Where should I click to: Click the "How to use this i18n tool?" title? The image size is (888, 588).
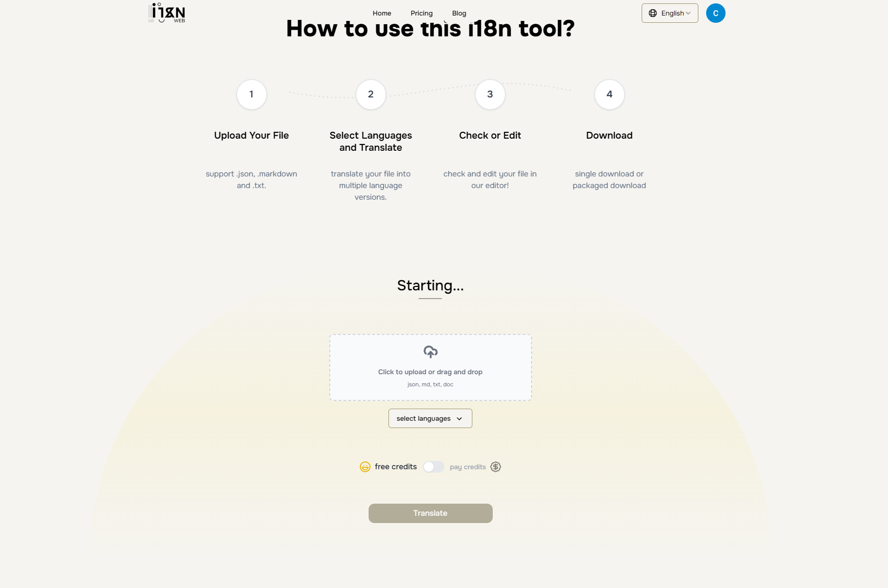(430, 28)
